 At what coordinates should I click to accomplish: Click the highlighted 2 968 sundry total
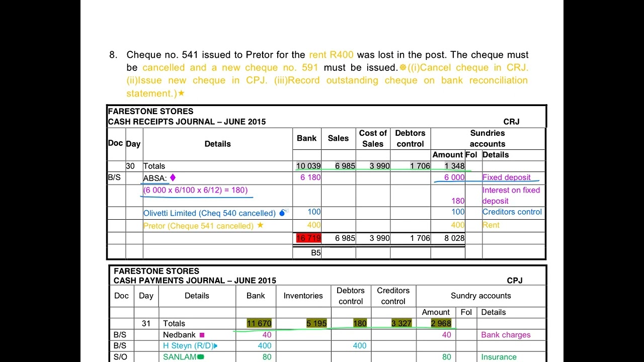pyautogui.click(x=441, y=323)
